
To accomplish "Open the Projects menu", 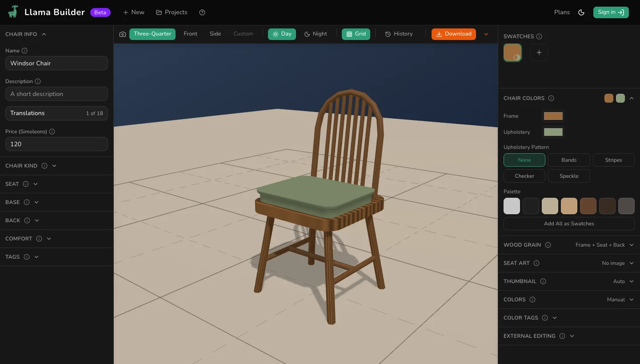I will coord(172,12).
